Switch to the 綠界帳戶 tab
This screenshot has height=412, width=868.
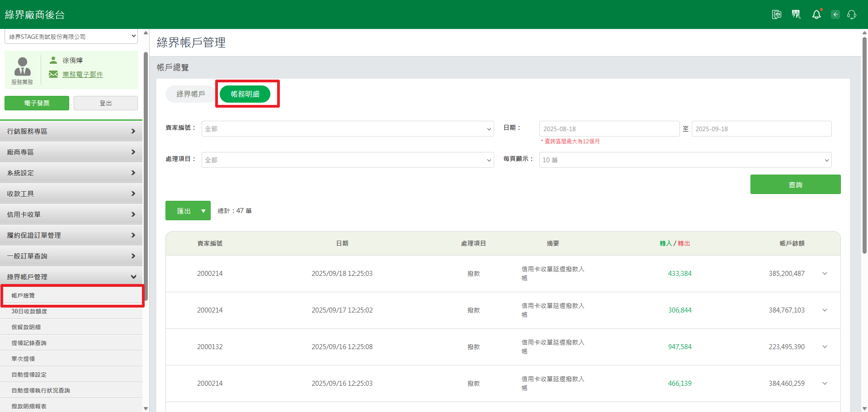[x=190, y=94]
